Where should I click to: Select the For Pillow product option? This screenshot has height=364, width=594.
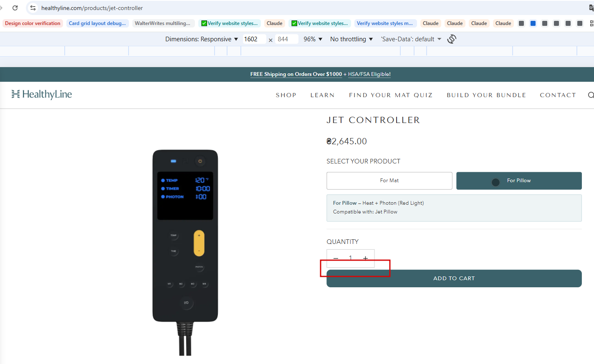519,181
